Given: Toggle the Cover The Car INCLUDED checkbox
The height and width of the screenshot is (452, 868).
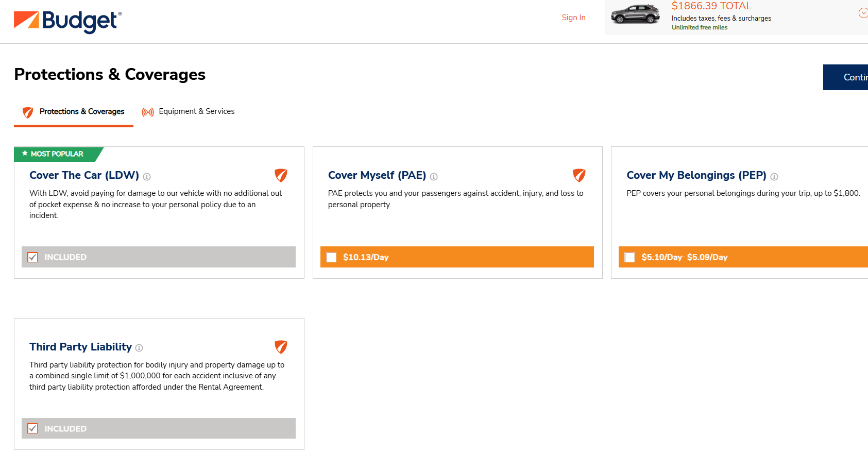Looking at the screenshot, I should coord(33,257).
